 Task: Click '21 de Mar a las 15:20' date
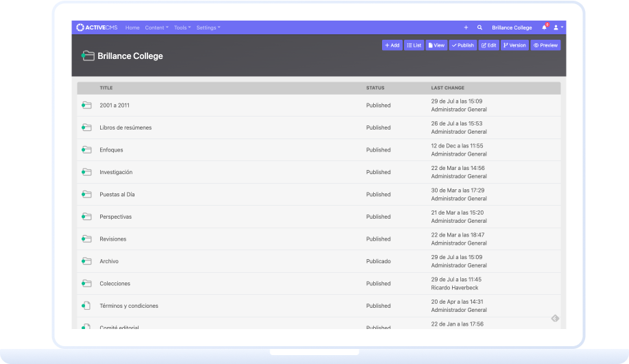click(458, 213)
